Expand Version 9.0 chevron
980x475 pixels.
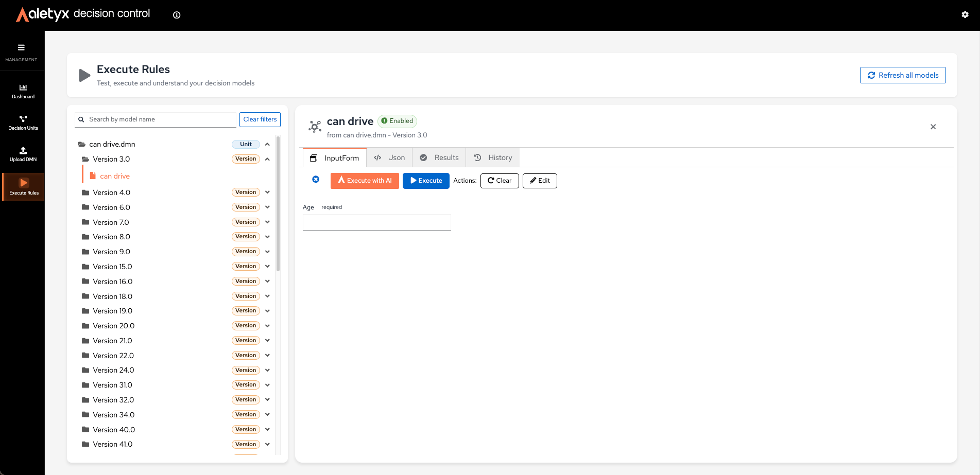coord(267,252)
